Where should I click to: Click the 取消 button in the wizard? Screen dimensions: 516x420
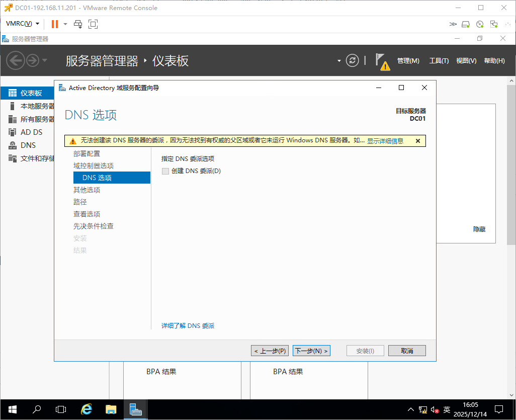(x=407, y=351)
